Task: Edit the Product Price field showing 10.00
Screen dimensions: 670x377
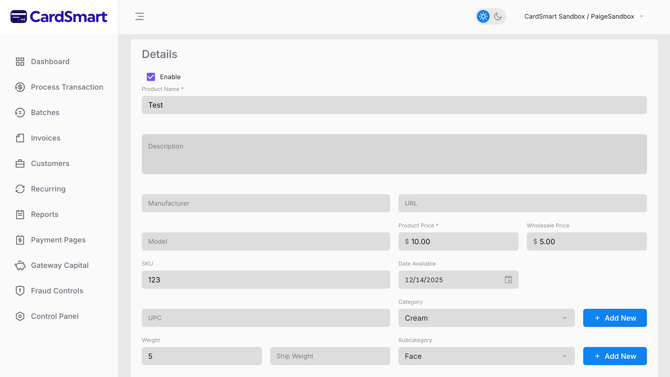Action: (458, 242)
